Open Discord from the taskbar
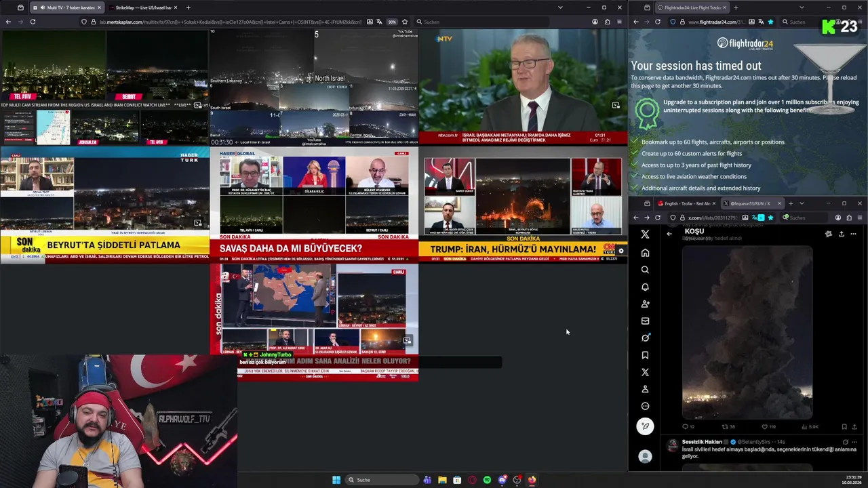 [x=502, y=480]
